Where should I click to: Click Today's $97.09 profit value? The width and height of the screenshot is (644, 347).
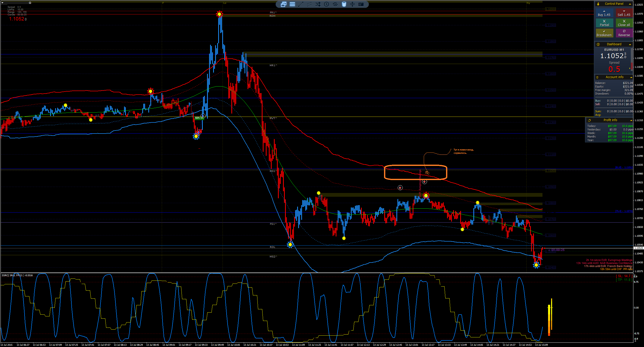612,126
